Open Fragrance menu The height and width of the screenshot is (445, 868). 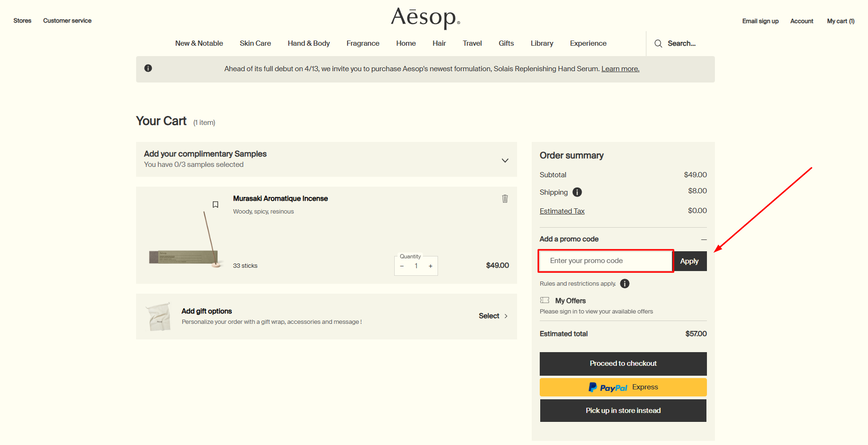[363, 43]
